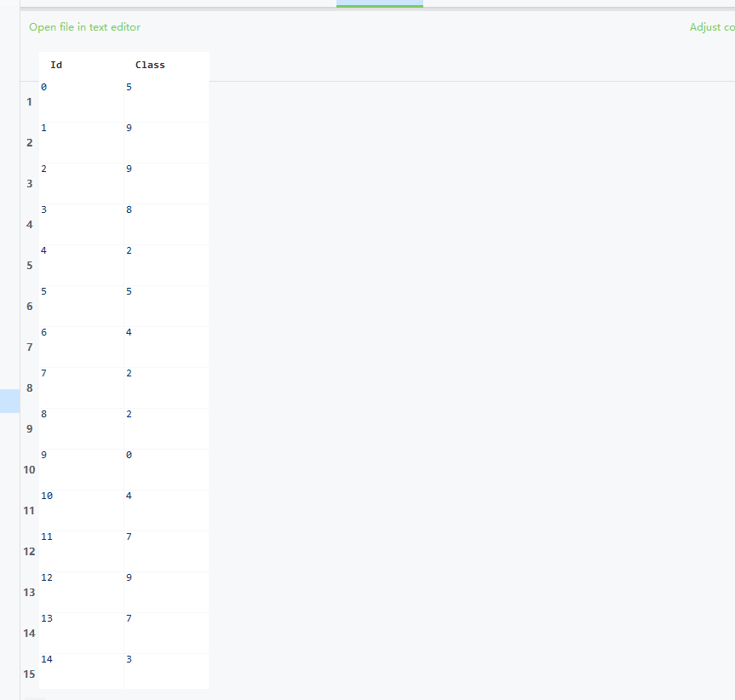Select row number 6 in the gutter
This screenshot has width=735, height=700.
click(30, 306)
